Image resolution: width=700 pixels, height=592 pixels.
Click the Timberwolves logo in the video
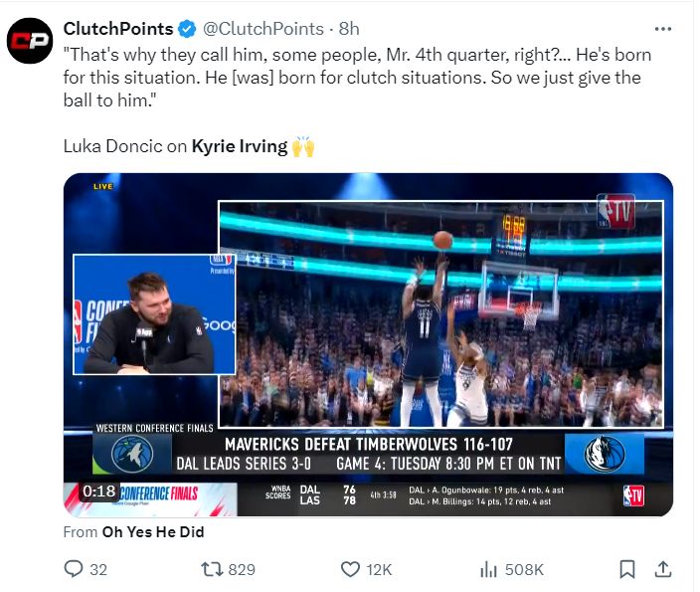click(132, 454)
